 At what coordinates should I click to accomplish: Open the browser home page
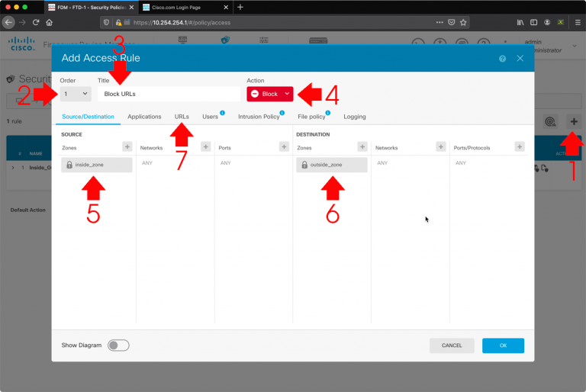[50, 22]
